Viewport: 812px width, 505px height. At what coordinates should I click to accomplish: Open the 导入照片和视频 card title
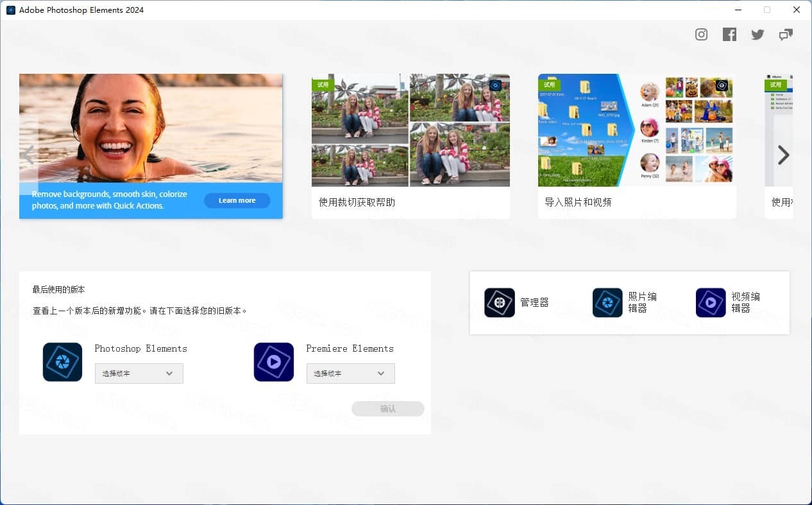click(578, 202)
